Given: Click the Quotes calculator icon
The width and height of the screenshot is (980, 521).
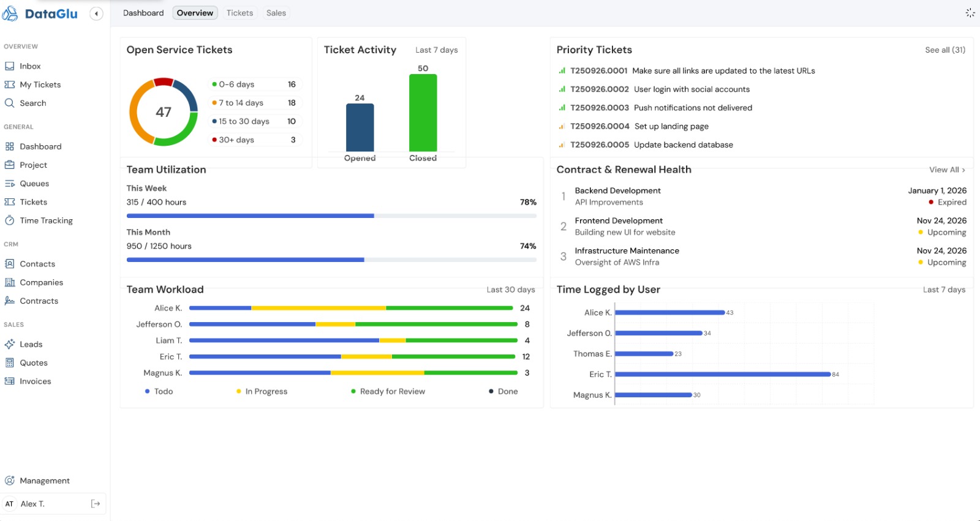Looking at the screenshot, I should 10,362.
